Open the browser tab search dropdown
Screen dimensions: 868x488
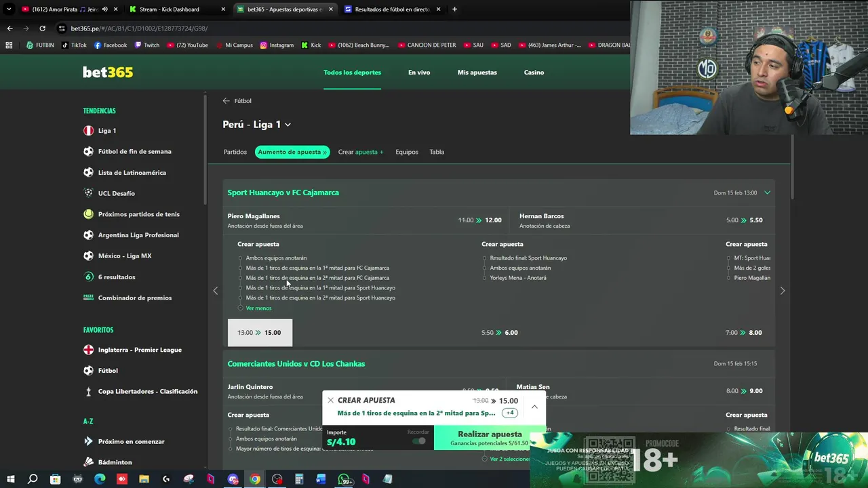pyautogui.click(x=9, y=9)
